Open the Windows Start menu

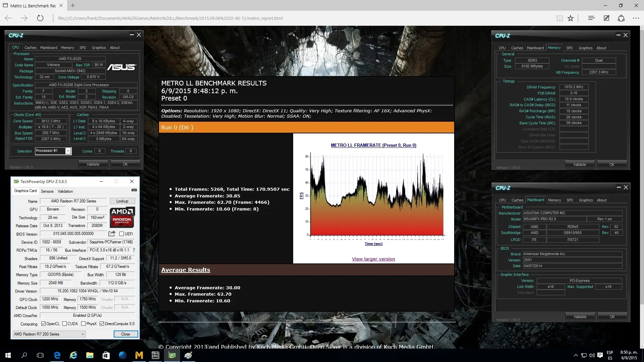pos(8,355)
